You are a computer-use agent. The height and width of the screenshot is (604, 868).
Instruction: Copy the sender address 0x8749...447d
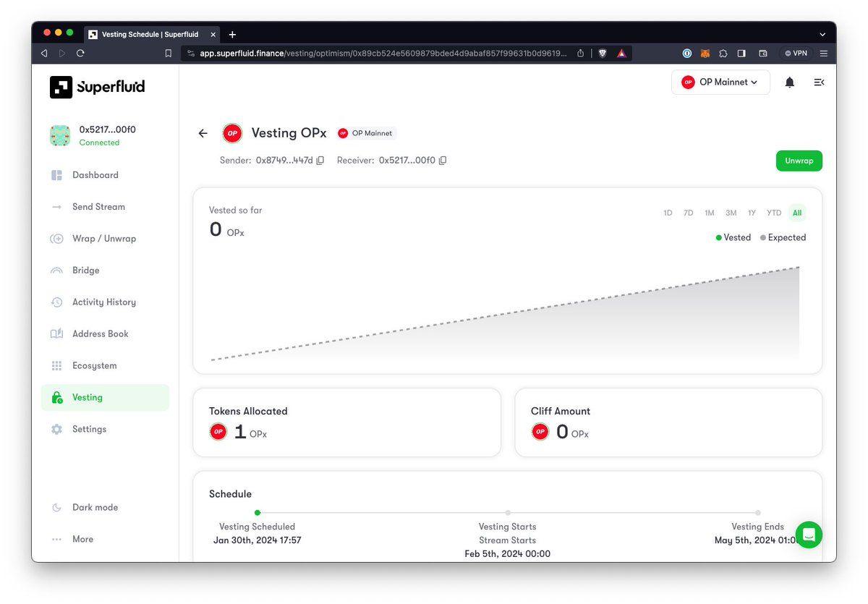[x=320, y=161]
